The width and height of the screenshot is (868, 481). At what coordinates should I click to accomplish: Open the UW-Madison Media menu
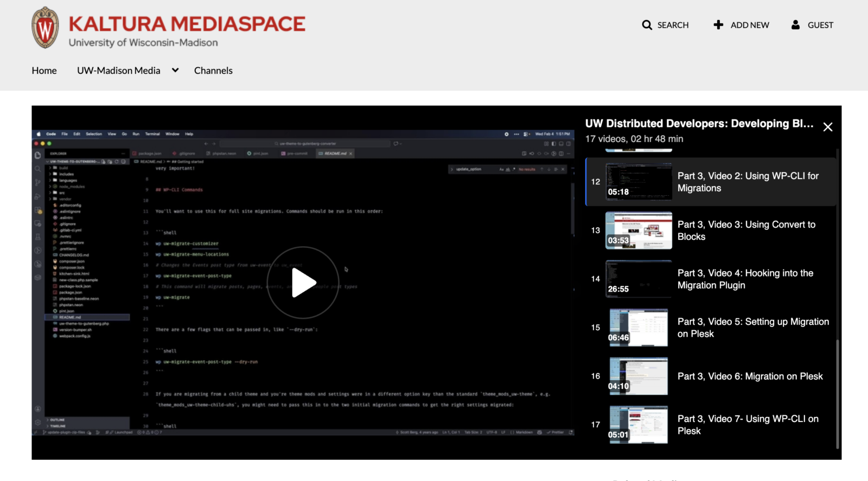[119, 70]
